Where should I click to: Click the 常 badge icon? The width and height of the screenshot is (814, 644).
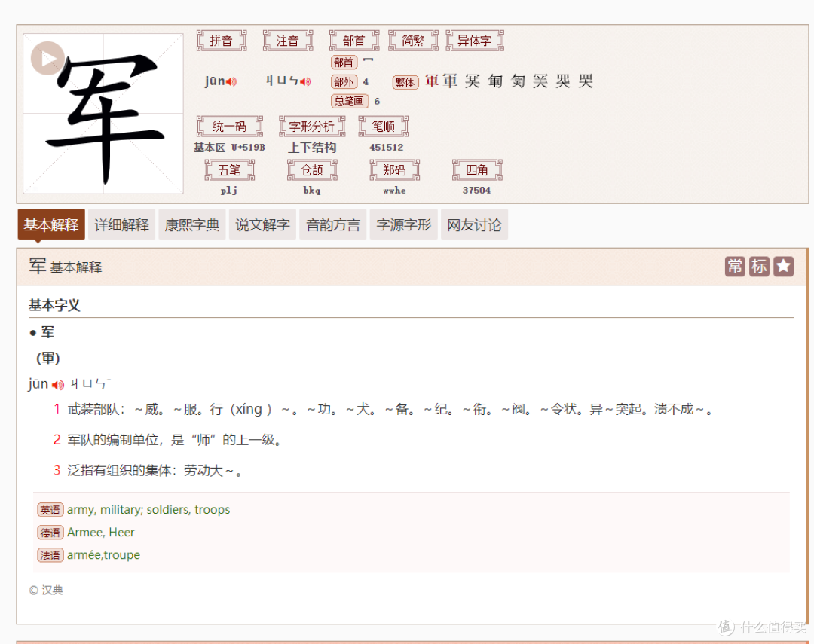pyautogui.click(x=735, y=266)
